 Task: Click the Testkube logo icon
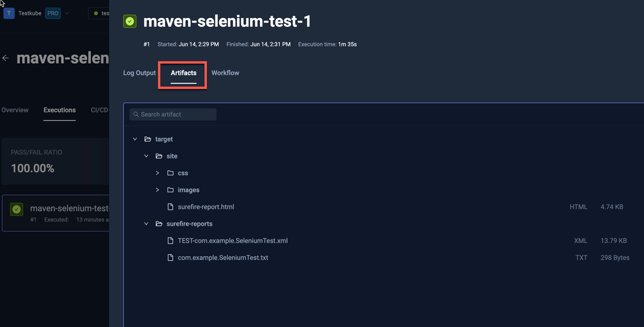8,13
